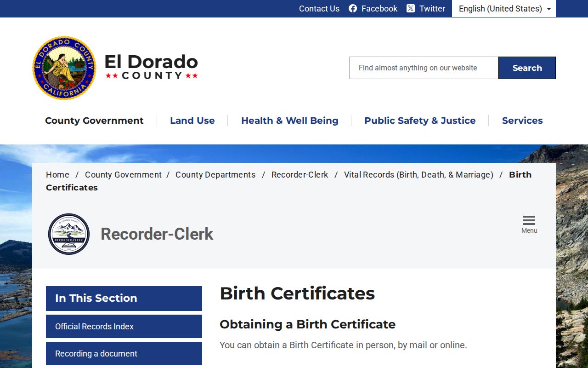588x368 pixels.
Task: Focus the website search input field
Action: click(424, 68)
